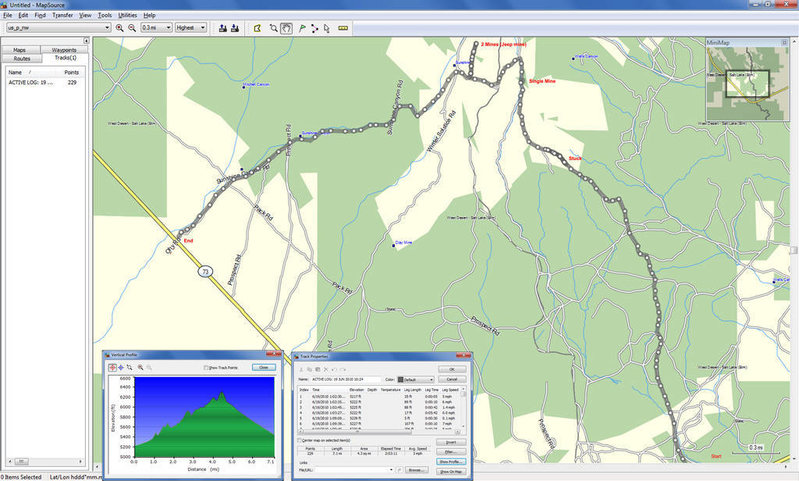The image size is (799, 481).
Task: Select the Waypoint flag tool
Action: 302,28
